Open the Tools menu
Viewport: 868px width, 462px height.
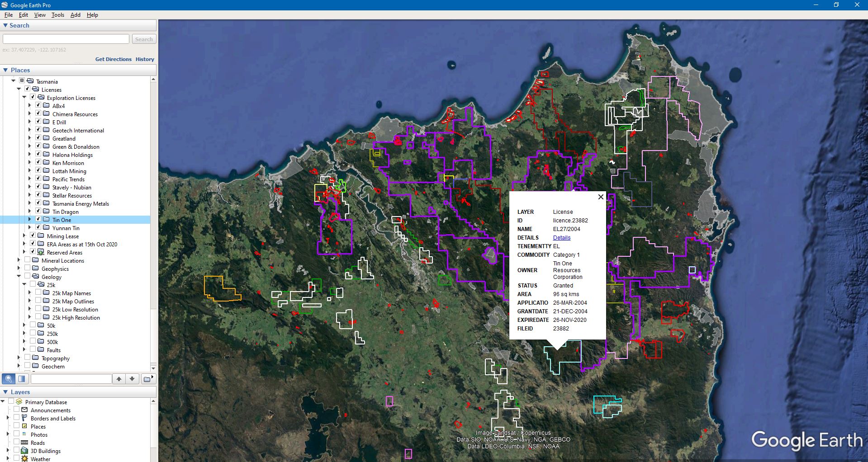[x=58, y=15]
